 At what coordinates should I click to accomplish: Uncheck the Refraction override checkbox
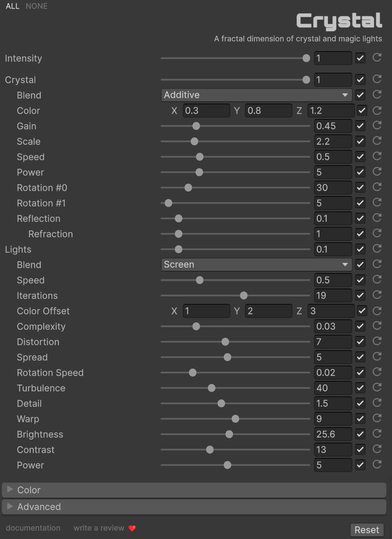tap(360, 234)
